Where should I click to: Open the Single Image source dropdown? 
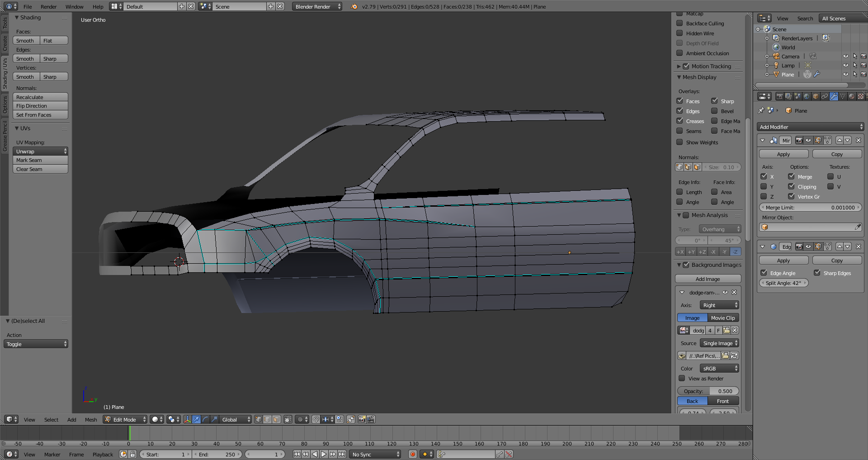click(719, 343)
